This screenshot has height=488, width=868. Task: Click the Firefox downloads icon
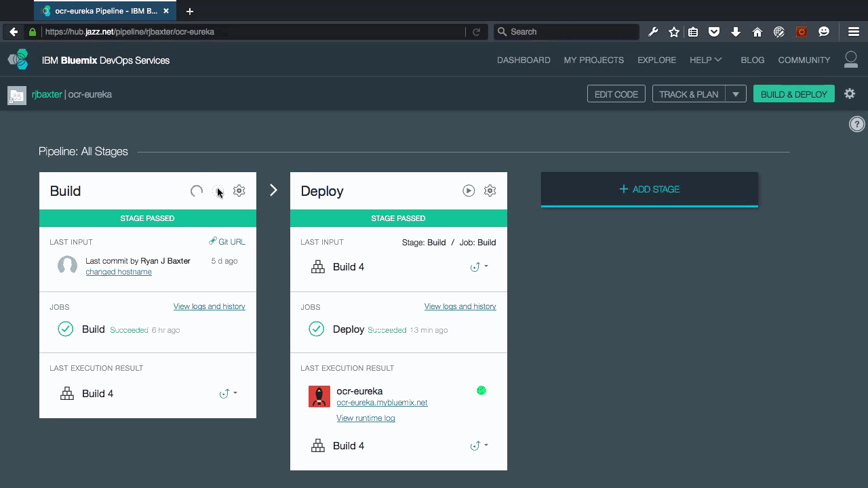(x=736, y=31)
